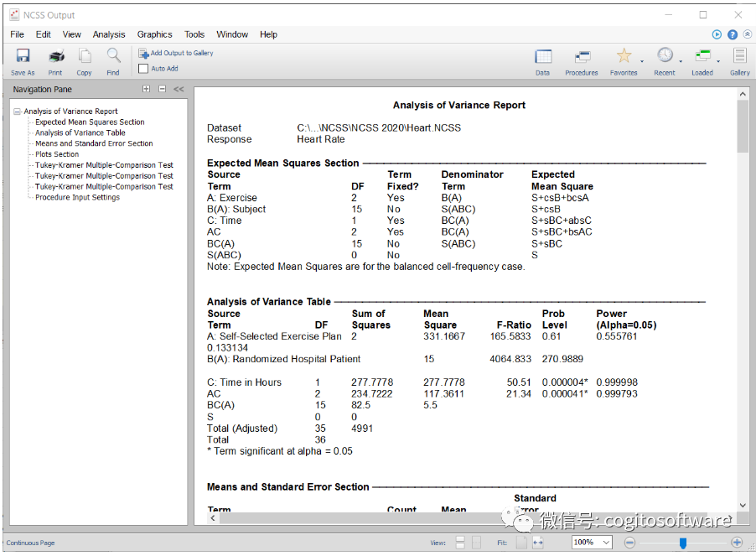Open the Favorites dropdown arrow

click(x=642, y=61)
